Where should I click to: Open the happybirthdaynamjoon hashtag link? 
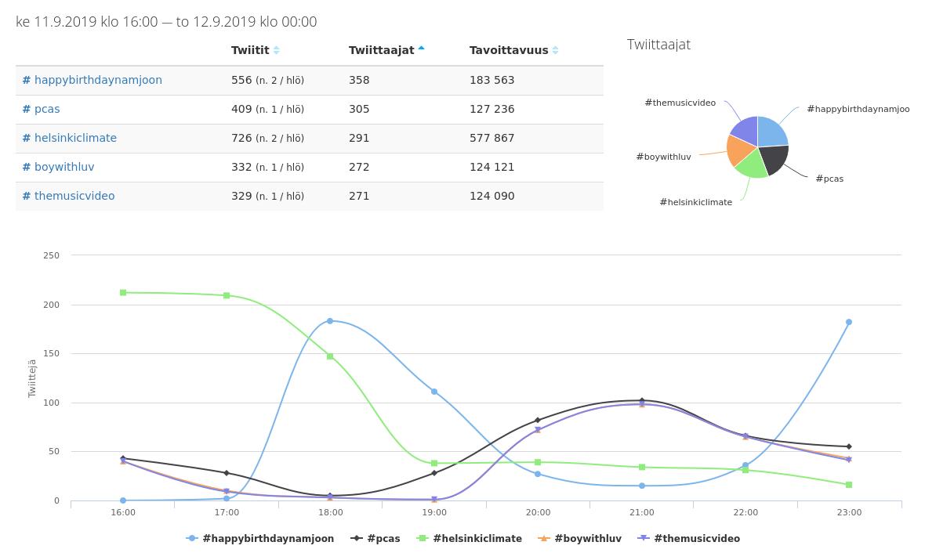coord(92,80)
